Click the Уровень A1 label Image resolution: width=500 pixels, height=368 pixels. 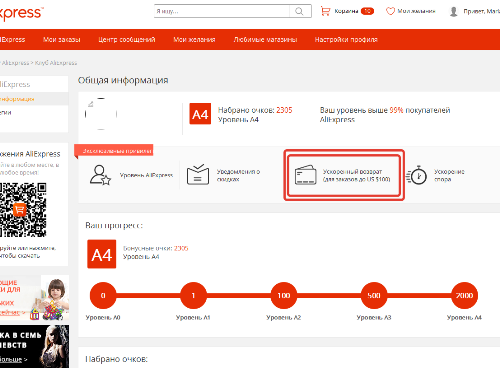point(193,317)
